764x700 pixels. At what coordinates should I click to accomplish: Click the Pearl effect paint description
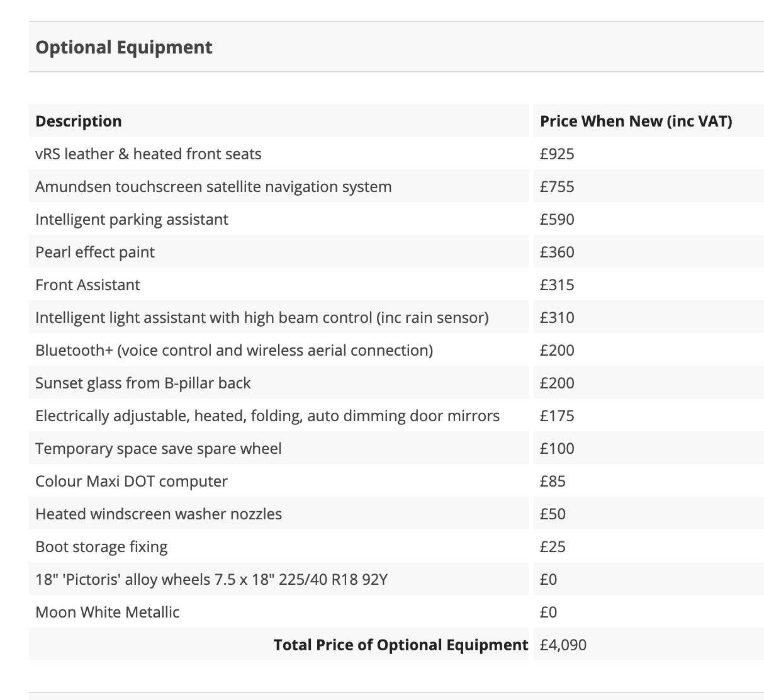95,252
